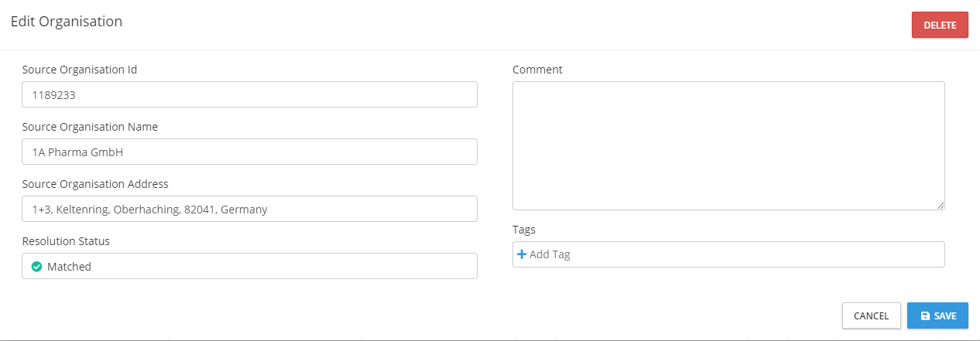Grab the Comment box resize handle
The width and height of the screenshot is (980, 341).
[x=941, y=206]
